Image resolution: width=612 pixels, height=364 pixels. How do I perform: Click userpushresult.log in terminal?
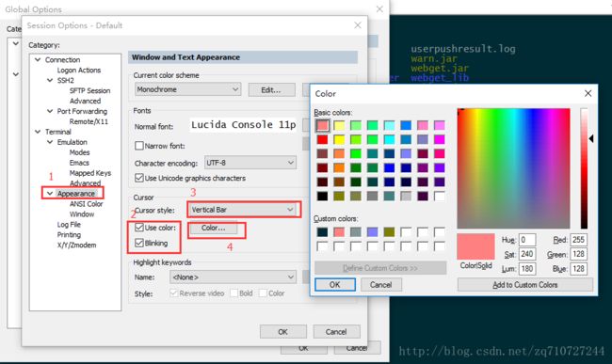click(463, 49)
